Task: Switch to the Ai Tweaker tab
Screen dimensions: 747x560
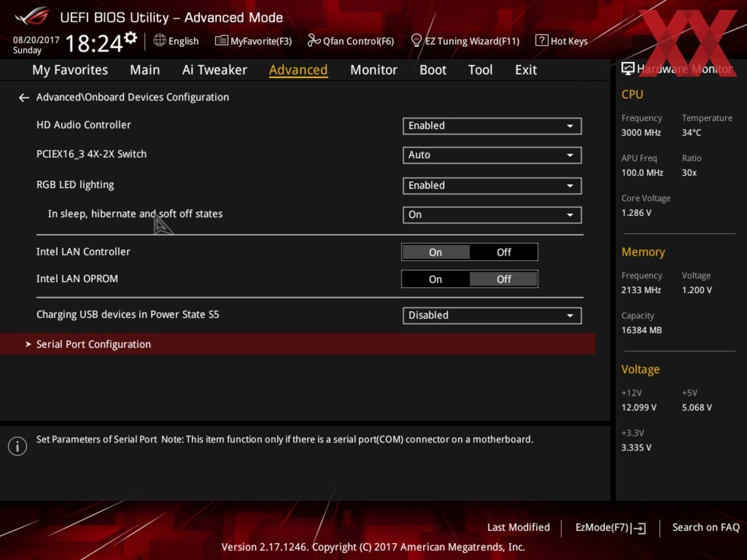Action: (215, 70)
